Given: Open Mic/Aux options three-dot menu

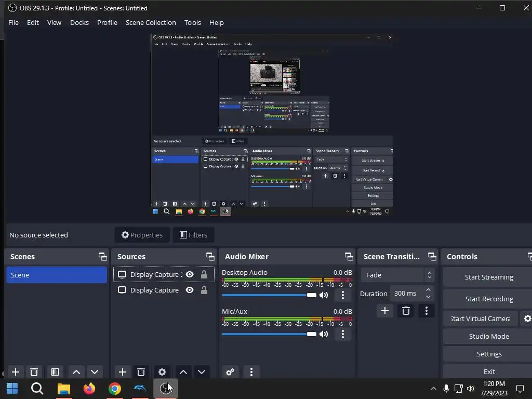Looking at the screenshot, I should tap(343, 334).
